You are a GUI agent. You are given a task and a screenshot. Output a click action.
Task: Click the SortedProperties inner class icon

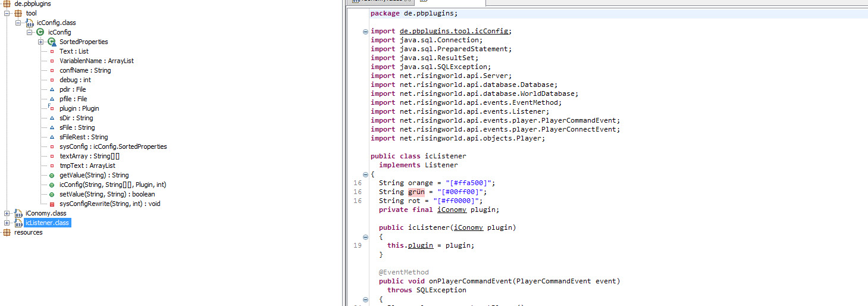coord(51,42)
